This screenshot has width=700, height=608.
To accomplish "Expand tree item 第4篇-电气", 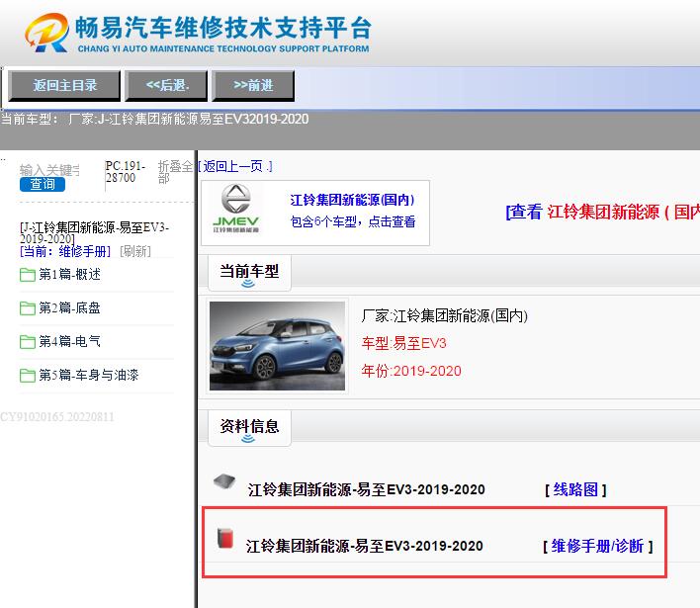I will 69,341.
